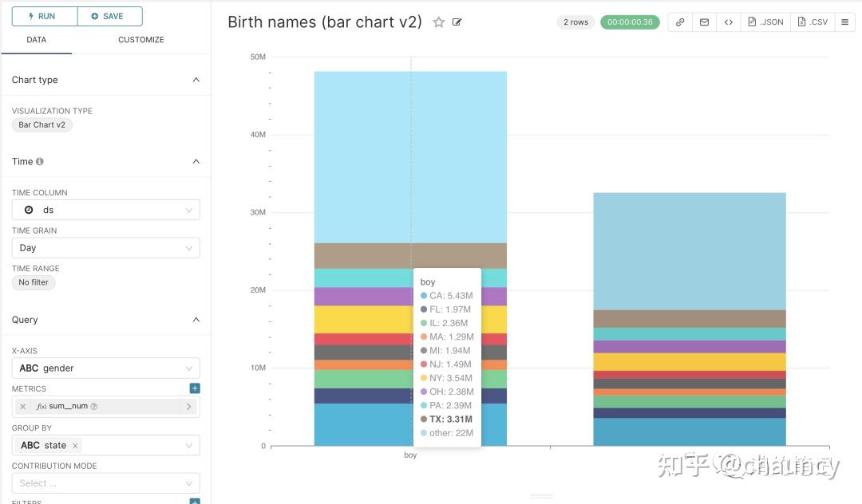
Task: Click the boy x-axis label
Action: [x=410, y=455]
